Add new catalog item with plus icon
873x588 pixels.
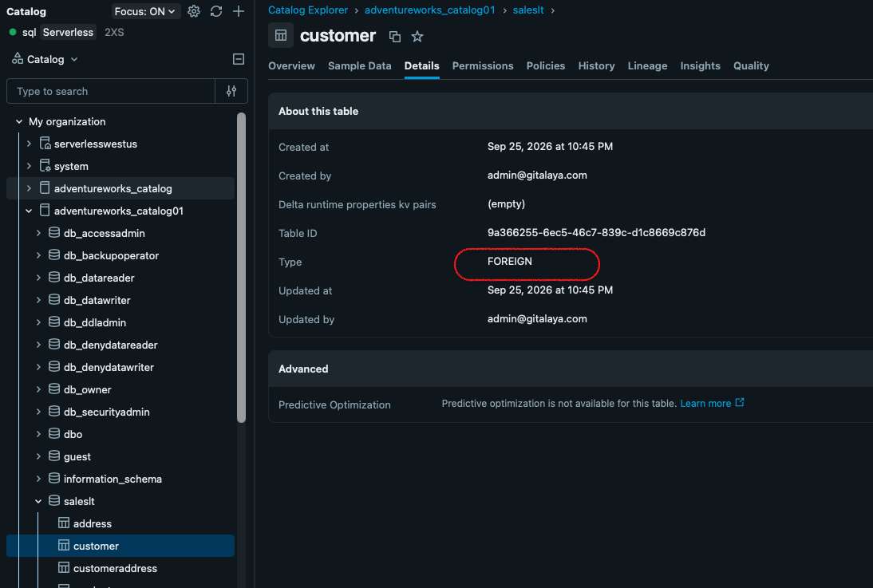click(x=239, y=11)
